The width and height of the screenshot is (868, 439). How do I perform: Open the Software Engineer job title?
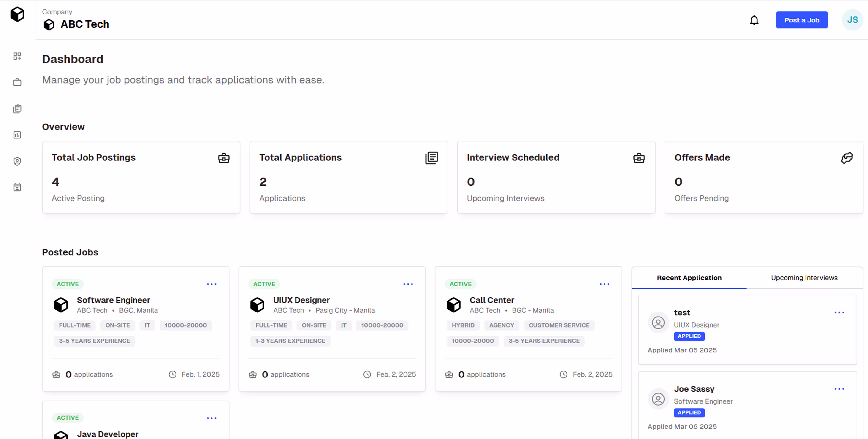coord(113,300)
